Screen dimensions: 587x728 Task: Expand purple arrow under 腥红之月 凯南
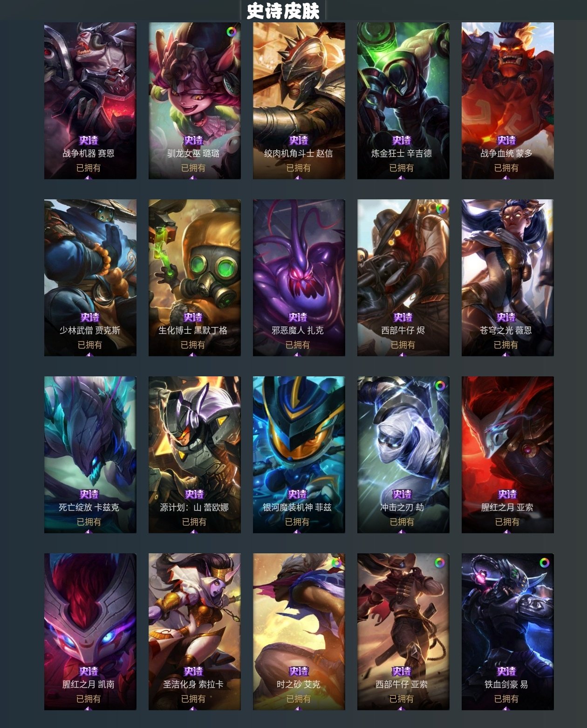tap(89, 708)
